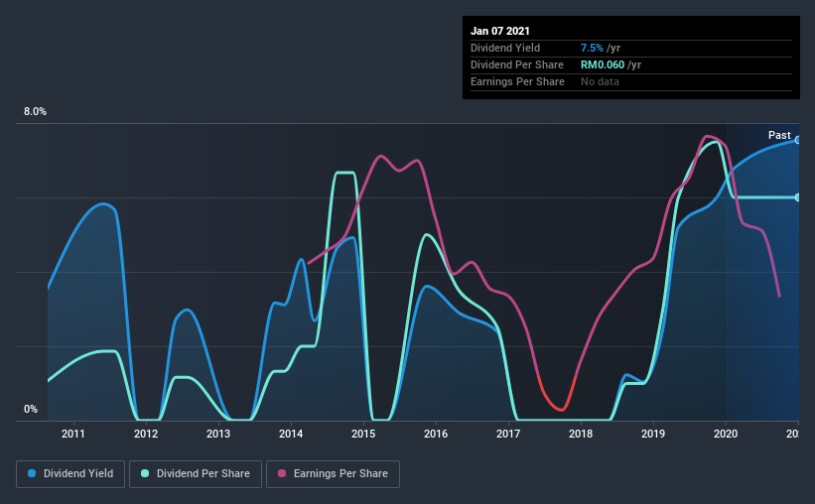Click the pink Earnings Per Share legend dot
The width and height of the screenshot is (815, 504).
click(x=282, y=473)
